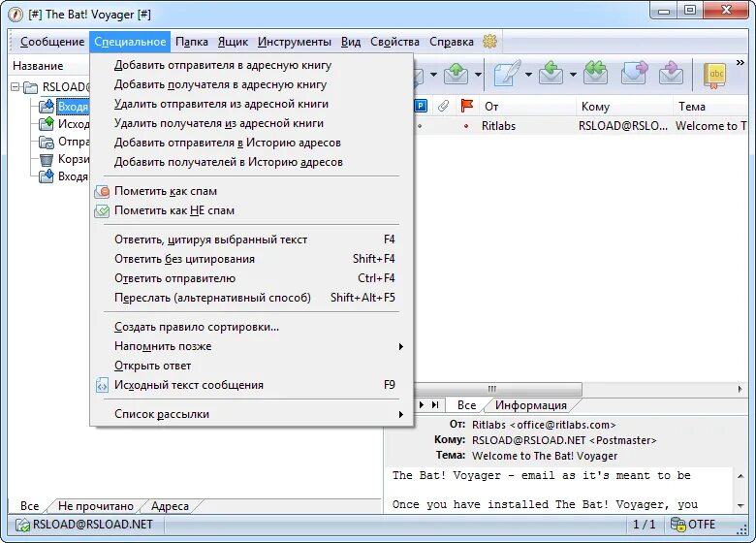Open the address book abc icon
The height and width of the screenshot is (543, 756).
pos(715,76)
